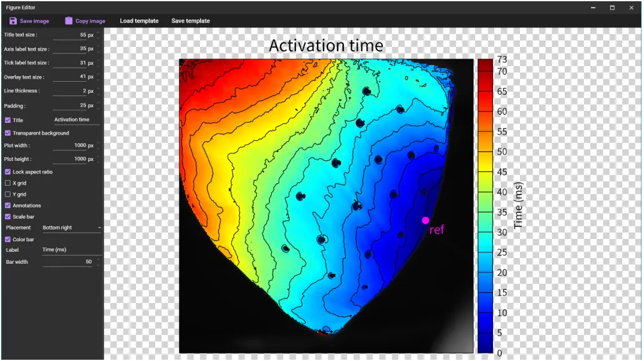Click the Bar width stepper arrows
The height and width of the screenshot is (361, 644).
(x=98, y=262)
